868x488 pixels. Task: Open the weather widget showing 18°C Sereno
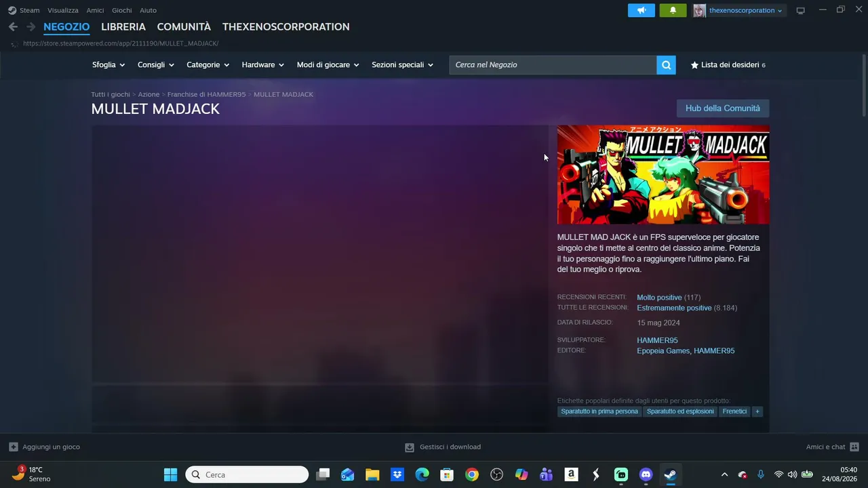tap(31, 474)
